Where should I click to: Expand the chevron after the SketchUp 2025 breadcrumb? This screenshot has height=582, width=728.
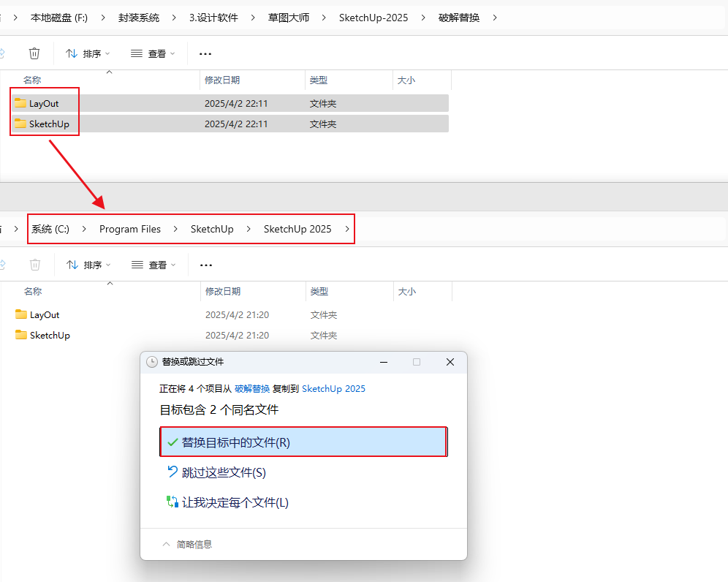(346, 229)
